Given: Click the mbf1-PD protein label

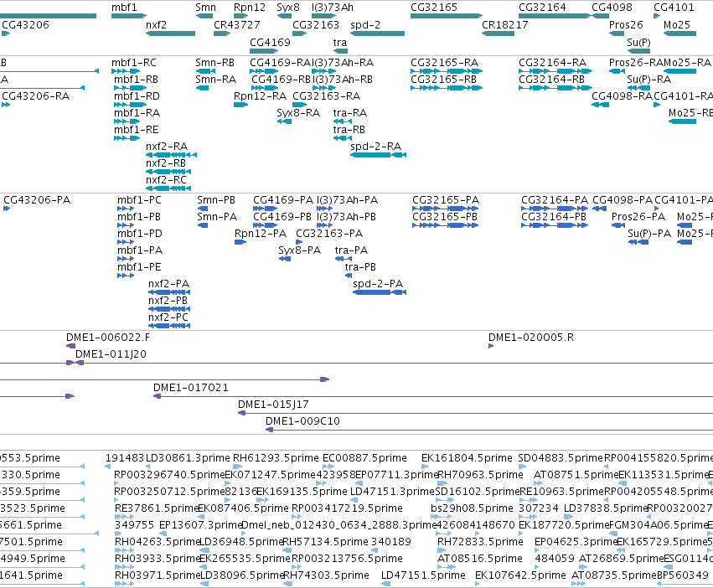Looking at the screenshot, I should coord(140,234).
